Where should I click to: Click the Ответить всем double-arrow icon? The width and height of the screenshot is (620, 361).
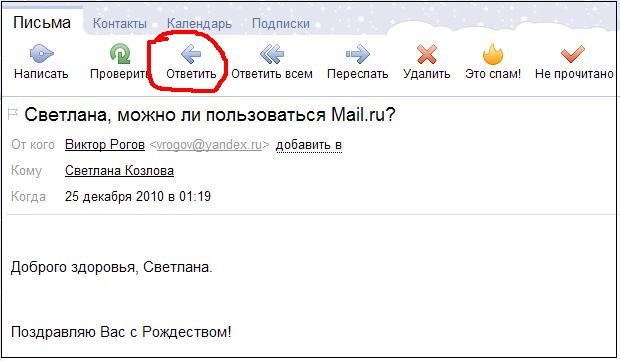(272, 54)
